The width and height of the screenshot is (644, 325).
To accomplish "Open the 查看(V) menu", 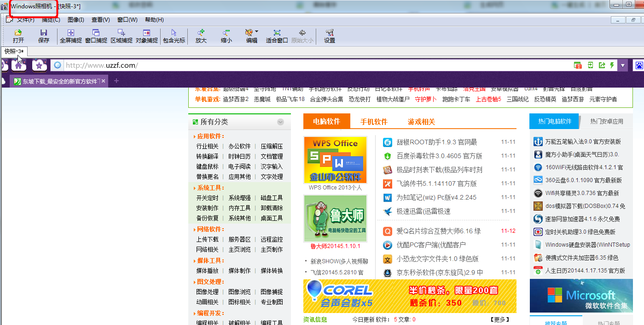I will [101, 20].
